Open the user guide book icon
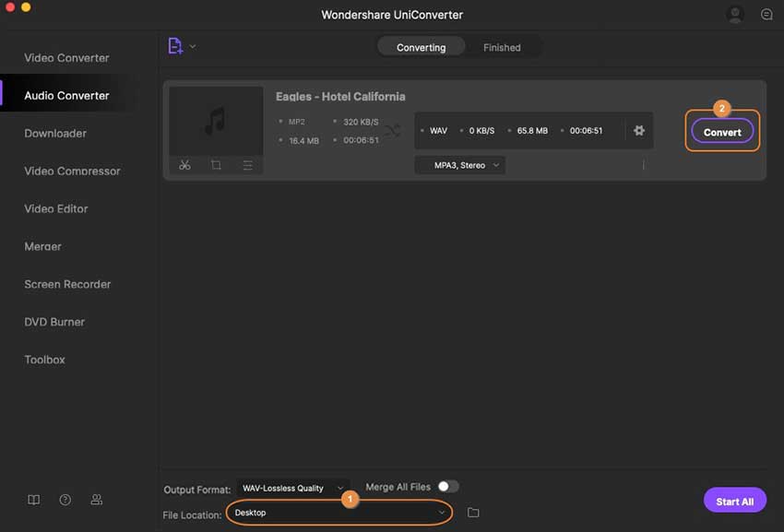The width and height of the screenshot is (784, 532). coord(33,500)
